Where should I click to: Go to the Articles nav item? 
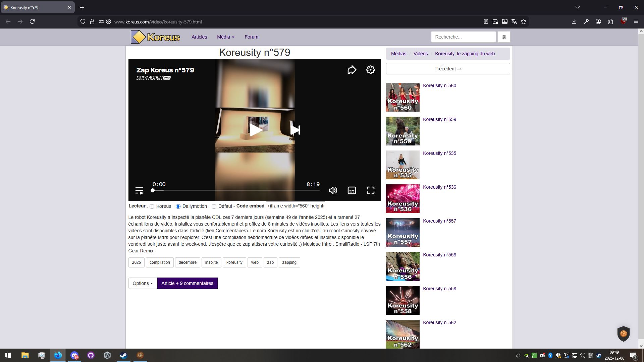click(x=199, y=37)
